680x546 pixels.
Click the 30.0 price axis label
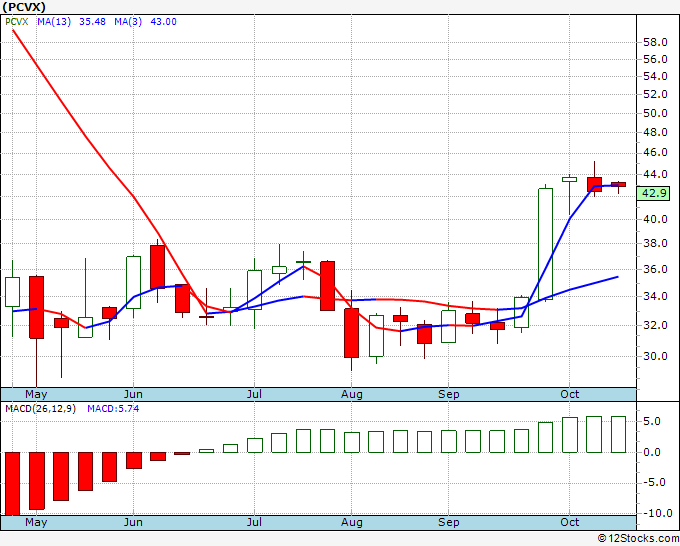(655, 356)
